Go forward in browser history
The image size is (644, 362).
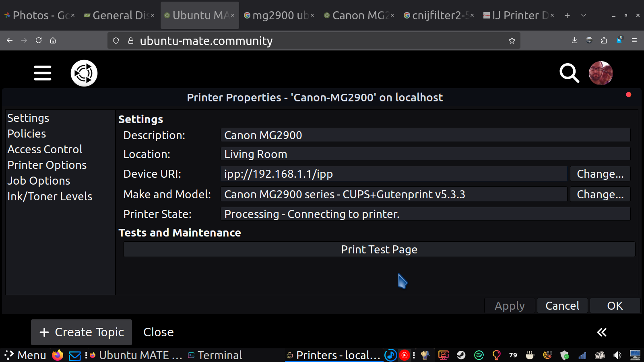pos(24,40)
